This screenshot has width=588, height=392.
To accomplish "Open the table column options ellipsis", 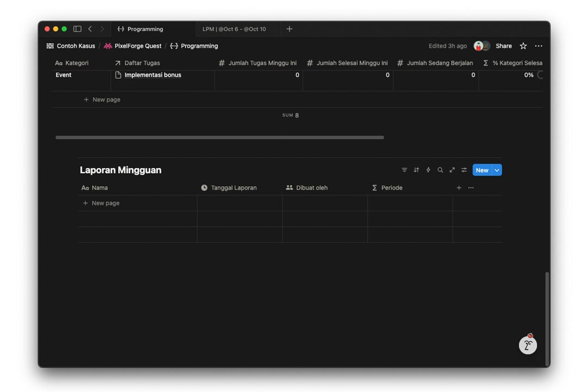I will [x=471, y=188].
